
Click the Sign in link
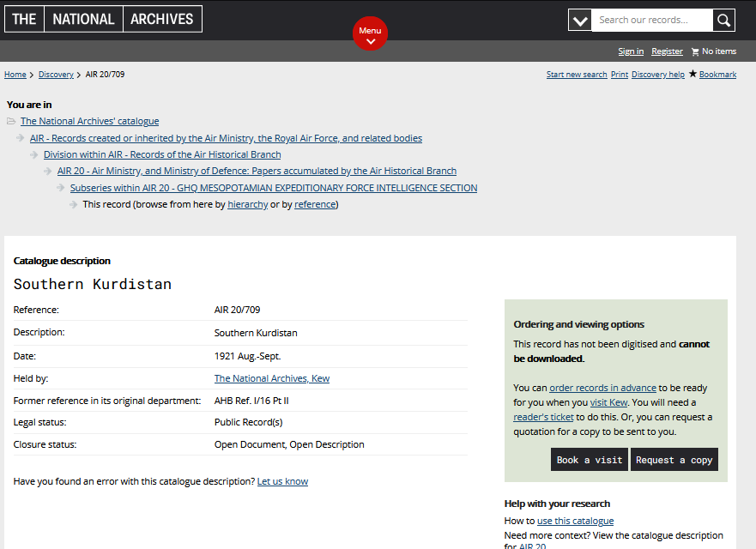[x=631, y=51]
